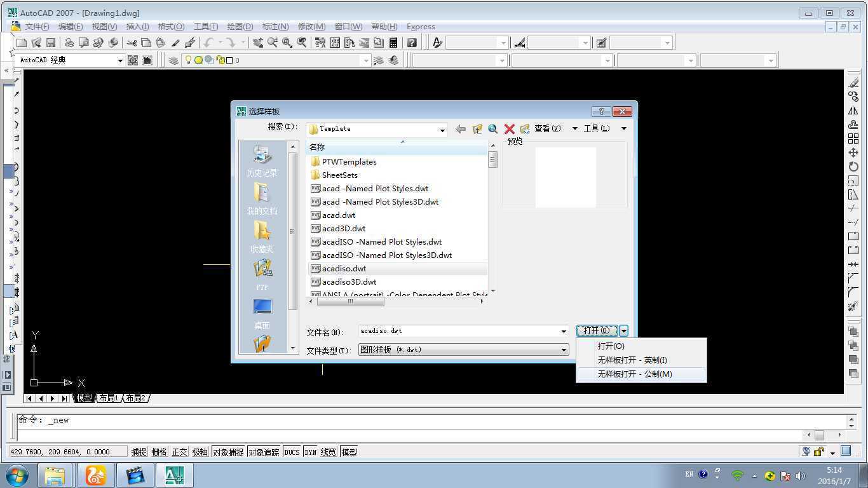
Task: Click the Zoom realtime icon
Action: [273, 43]
